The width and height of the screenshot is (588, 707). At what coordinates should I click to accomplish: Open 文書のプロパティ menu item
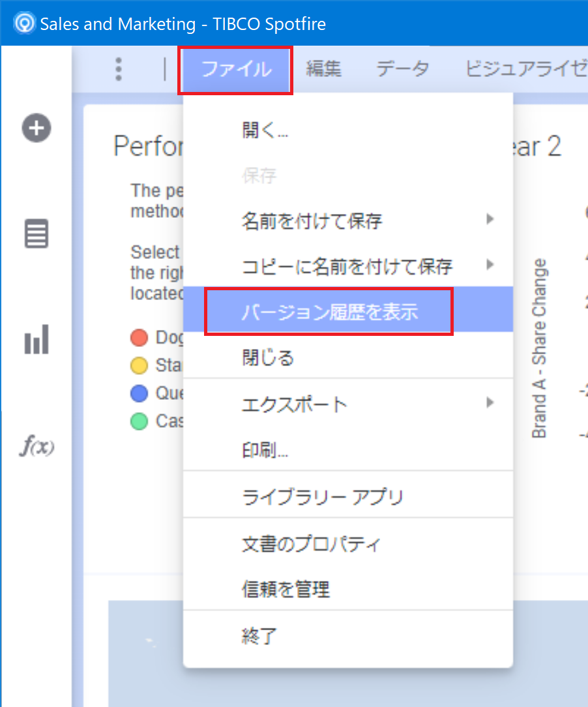(x=348, y=544)
